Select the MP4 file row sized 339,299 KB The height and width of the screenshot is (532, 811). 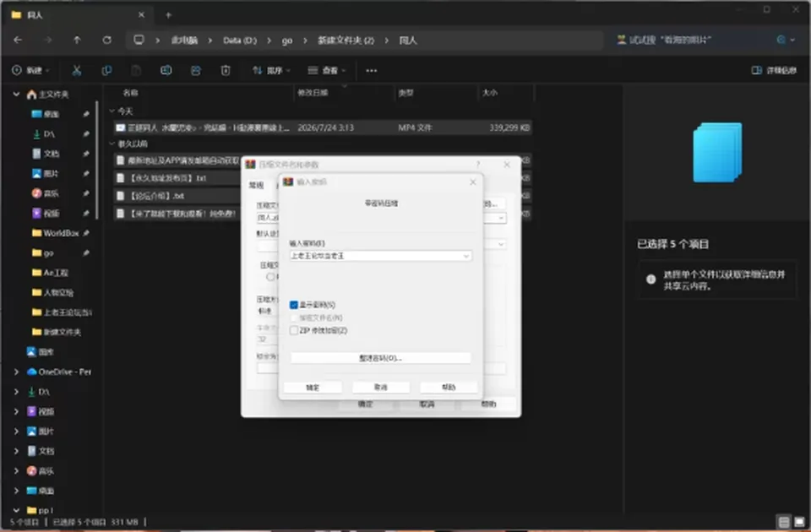[323, 128]
